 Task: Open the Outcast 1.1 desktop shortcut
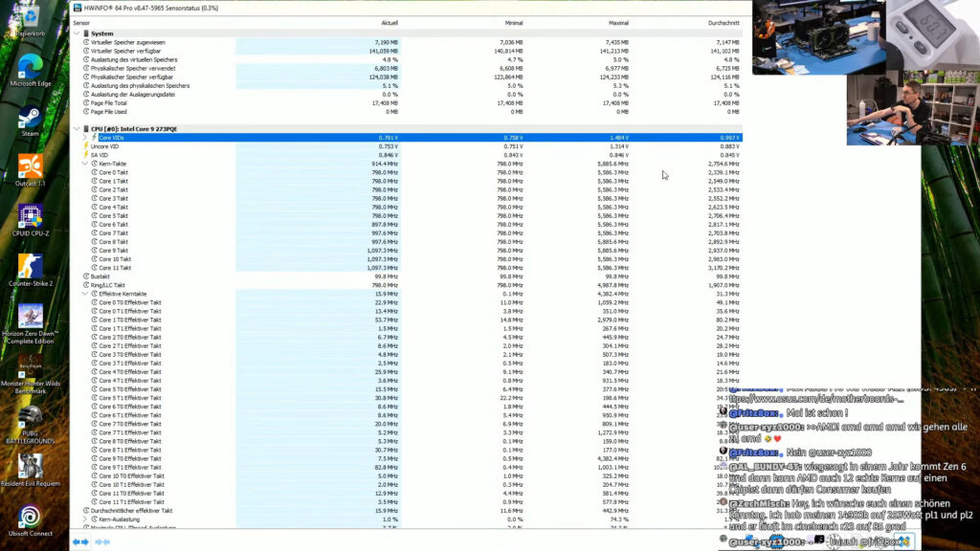(30, 170)
